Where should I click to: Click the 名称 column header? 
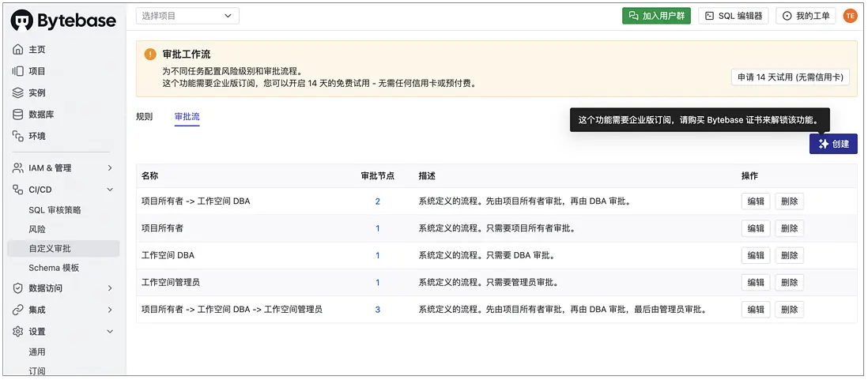click(150, 176)
